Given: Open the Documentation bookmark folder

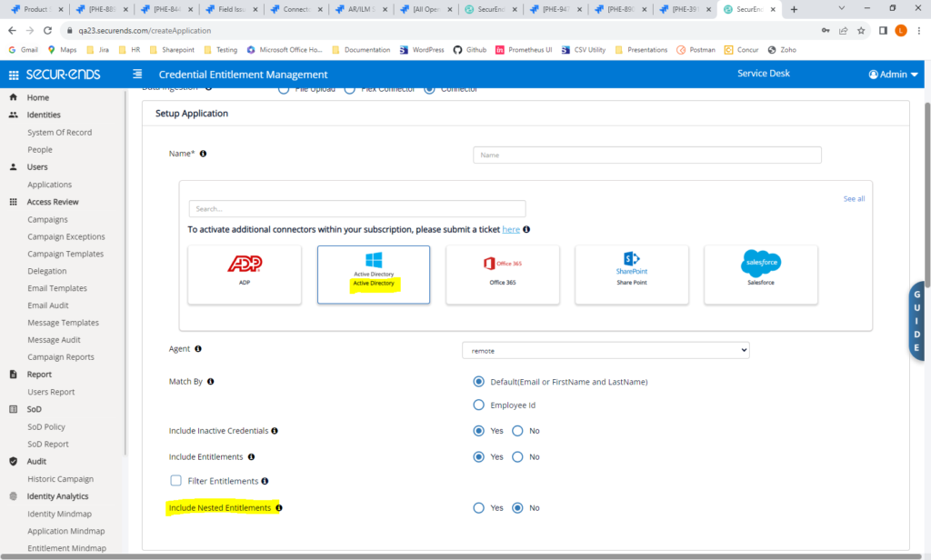Looking at the screenshot, I should 361,50.
